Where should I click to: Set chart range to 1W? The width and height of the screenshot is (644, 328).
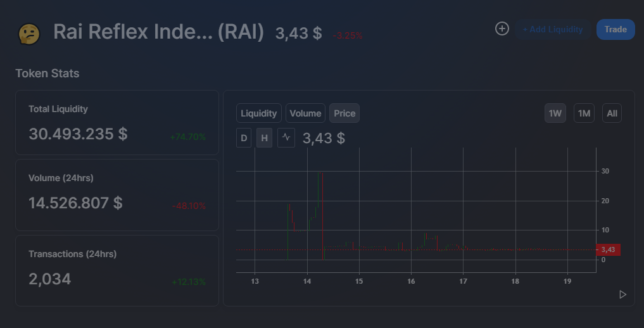[555, 113]
